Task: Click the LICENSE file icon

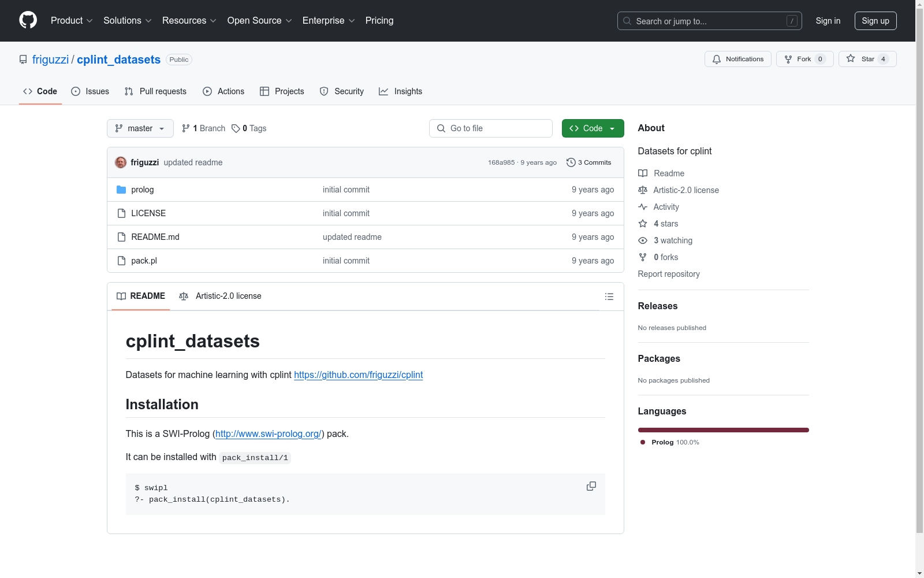Action: [121, 213]
